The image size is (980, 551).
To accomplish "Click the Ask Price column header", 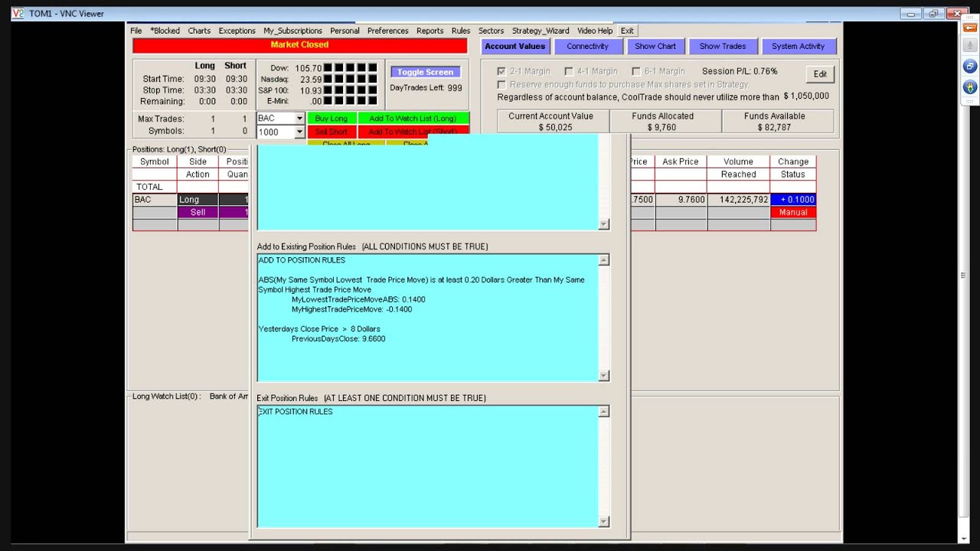I will tap(681, 161).
